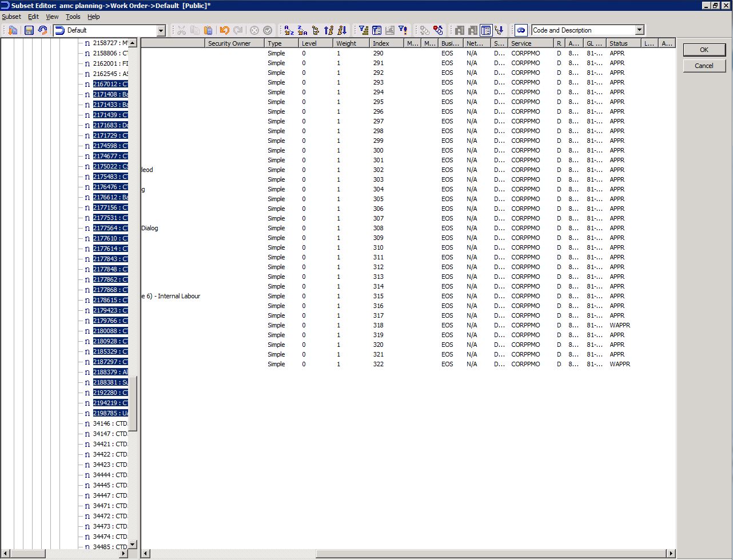Image resolution: width=733 pixels, height=560 pixels.
Task: Click the tree panel scroll up arrow
Action: [x=133, y=43]
